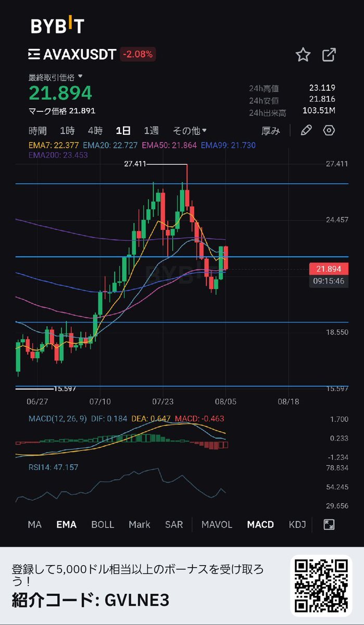Click the EMA99: 21.730 legend
This screenshot has height=625, width=364.
[x=229, y=145]
